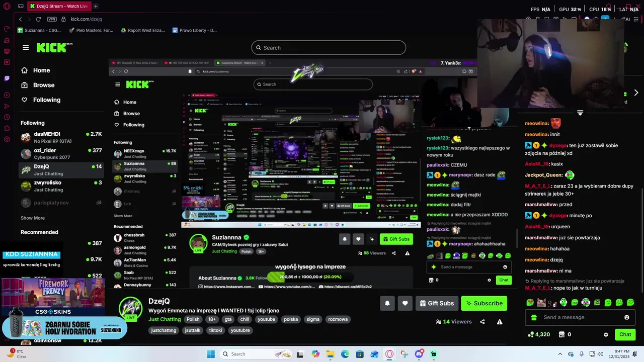
Task: Open Snipping Tool from taskbar
Action: [404, 354]
